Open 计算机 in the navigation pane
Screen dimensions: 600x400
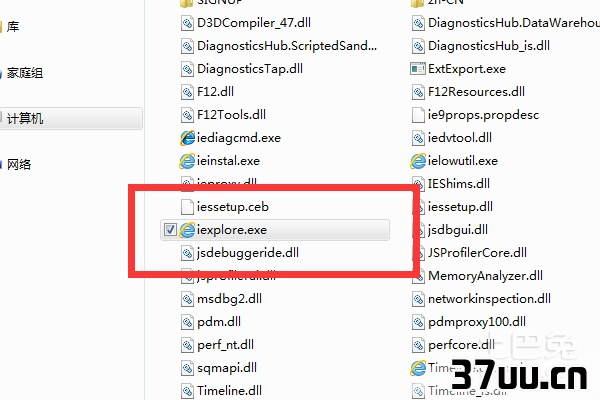[x=71, y=118]
